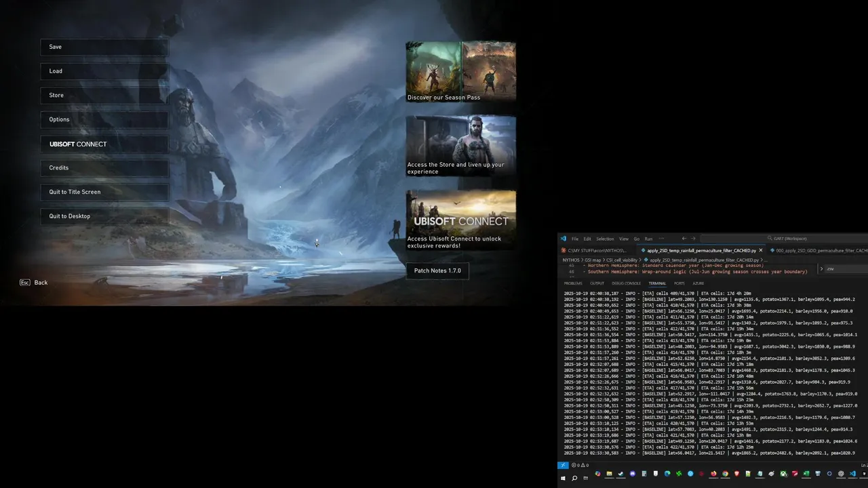Open File Explorer from the taskbar
The width and height of the screenshot is (868, 488).
(609, 474)
